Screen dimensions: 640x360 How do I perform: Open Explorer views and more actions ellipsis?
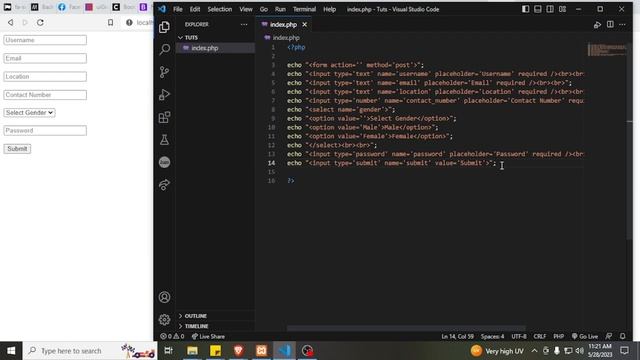click(244, 24)
